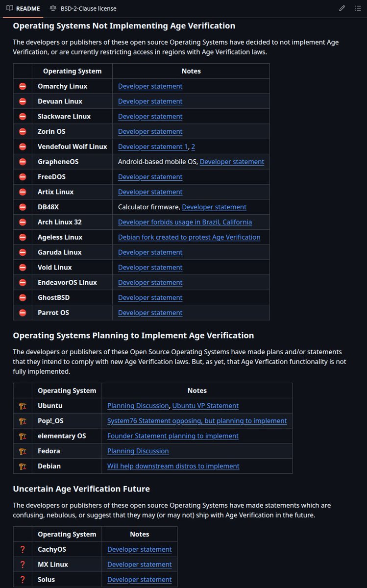The image size is (367, 588).
Task: Open System76 Statement opposing link
Action: [197, 421]
